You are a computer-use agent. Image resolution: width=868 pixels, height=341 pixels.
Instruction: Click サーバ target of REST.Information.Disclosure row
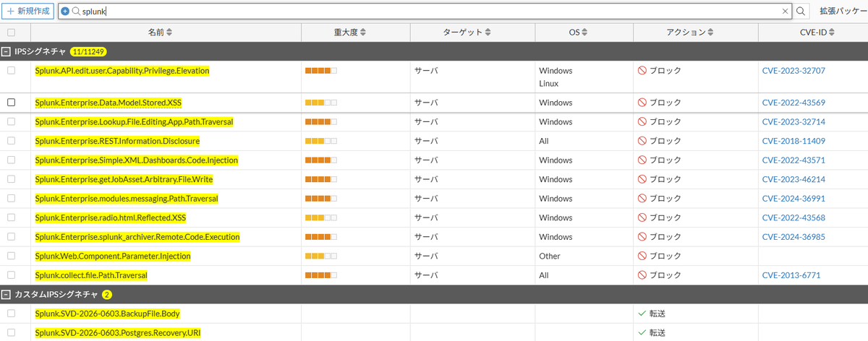(426, 141)
